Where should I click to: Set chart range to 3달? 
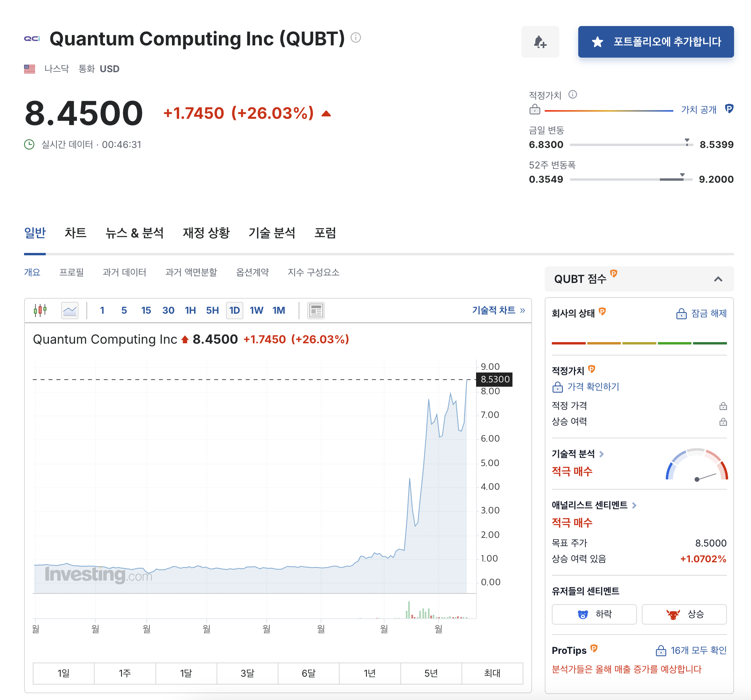247,673
